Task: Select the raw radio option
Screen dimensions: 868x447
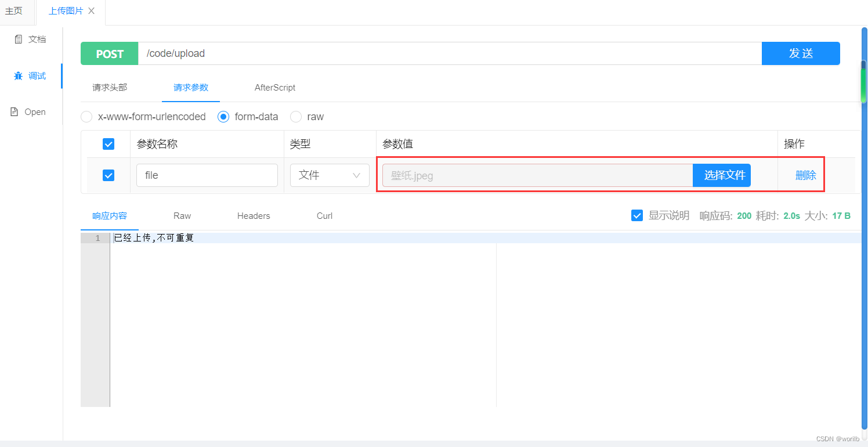Action: 296,117
